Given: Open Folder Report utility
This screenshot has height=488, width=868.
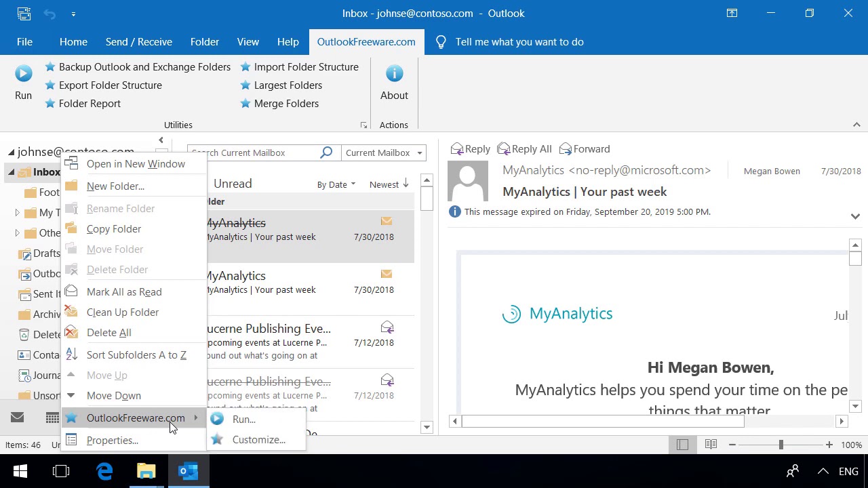Looking at the screenshot, I should (83, 104).
